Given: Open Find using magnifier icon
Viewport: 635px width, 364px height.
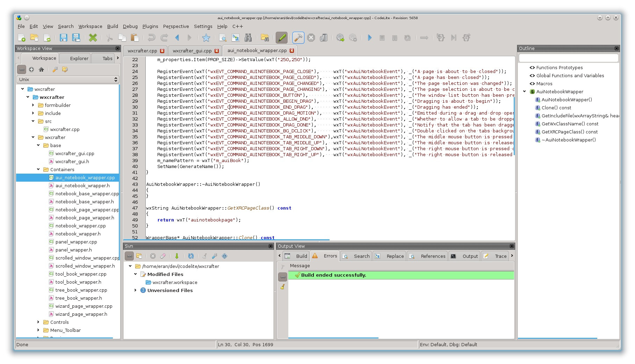Looking at the screenshot, I should [x=223, y=38].
